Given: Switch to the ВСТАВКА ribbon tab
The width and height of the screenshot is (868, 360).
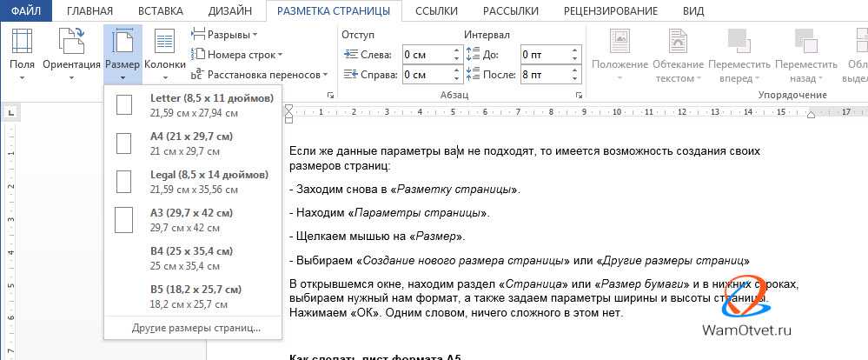Looking at the screenshot, I should click(x=162, y=10).
